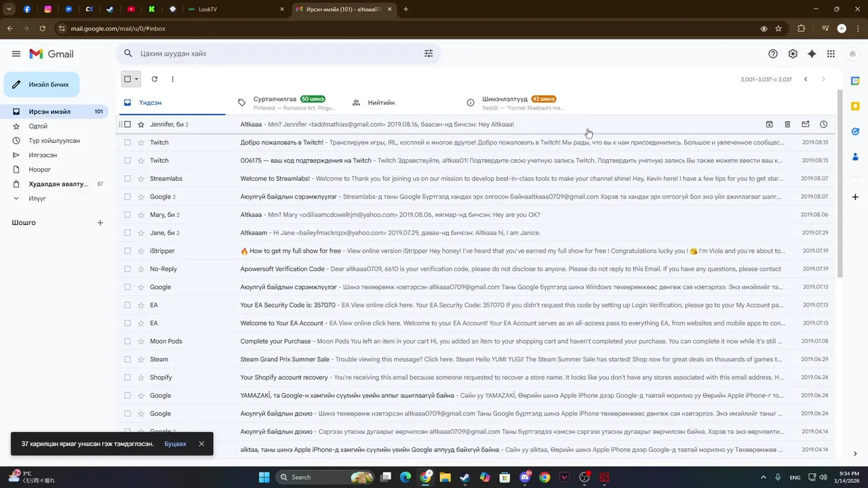The image size is (868, 488).
Task: Reload the page in Chrome
Action: [43, 28]
